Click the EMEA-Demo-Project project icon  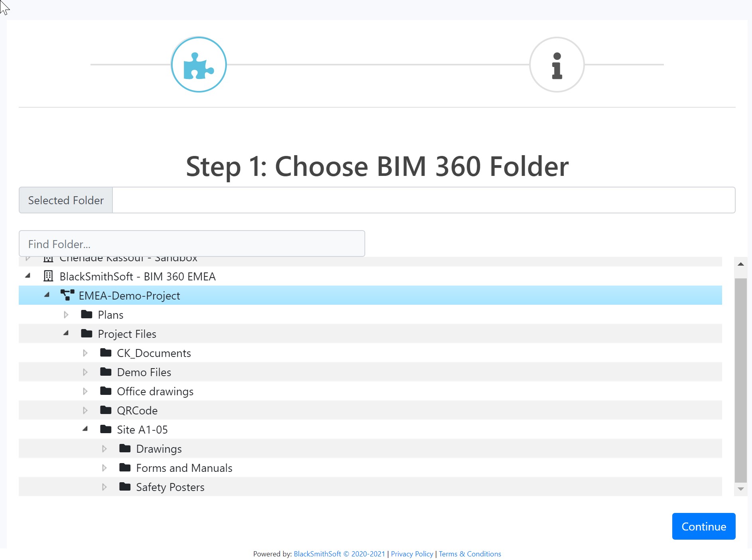click(67, 295)
